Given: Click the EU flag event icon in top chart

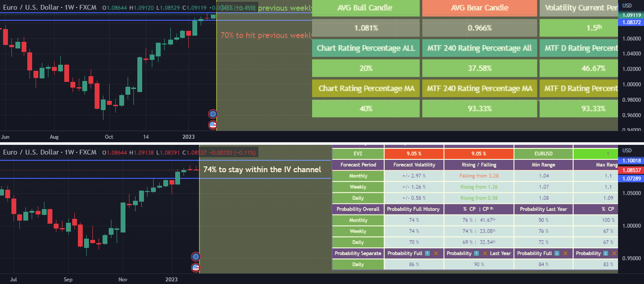Looking at the screenshot, I should tap(213, 114).
